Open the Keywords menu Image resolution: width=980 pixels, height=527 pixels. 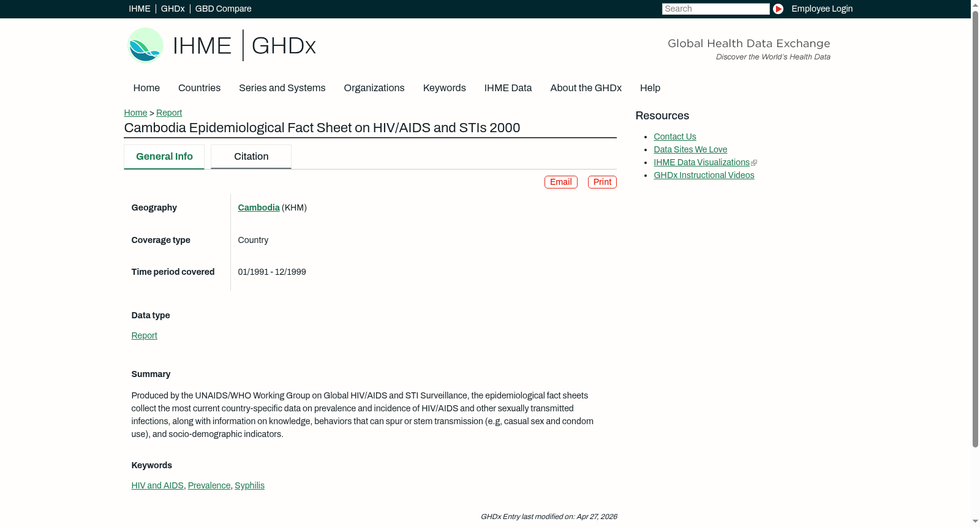[445, 88]
